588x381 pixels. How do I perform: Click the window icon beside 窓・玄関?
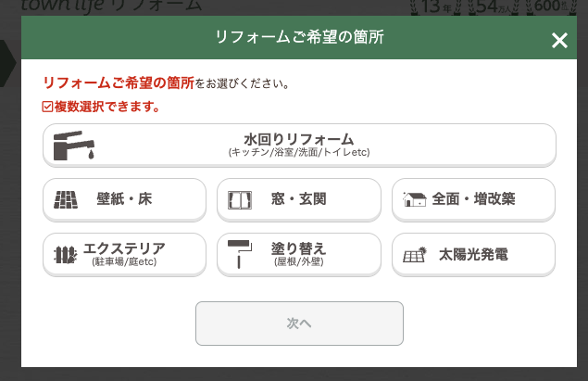click(240, 199)
